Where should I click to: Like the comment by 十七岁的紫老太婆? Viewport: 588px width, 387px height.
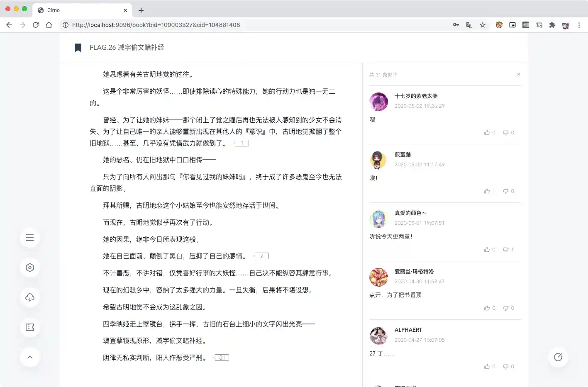tap(489, 133)
